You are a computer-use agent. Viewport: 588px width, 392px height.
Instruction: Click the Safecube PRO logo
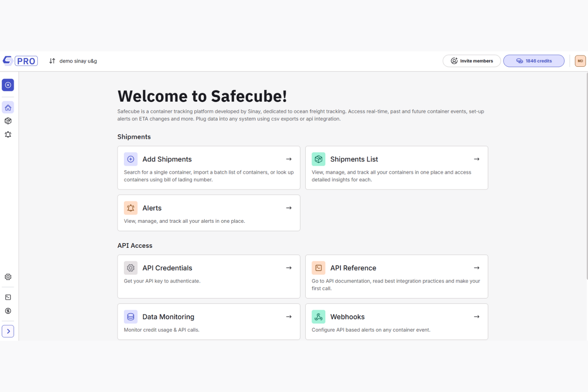pos(20,61)
